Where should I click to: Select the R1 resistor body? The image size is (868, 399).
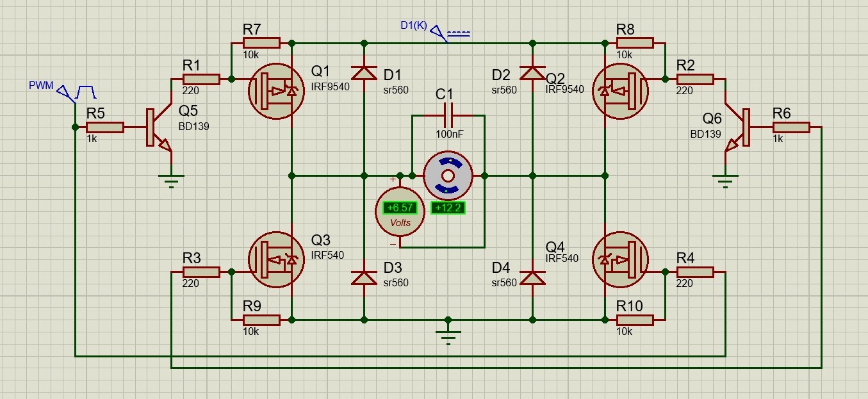(x=201, y=79)
